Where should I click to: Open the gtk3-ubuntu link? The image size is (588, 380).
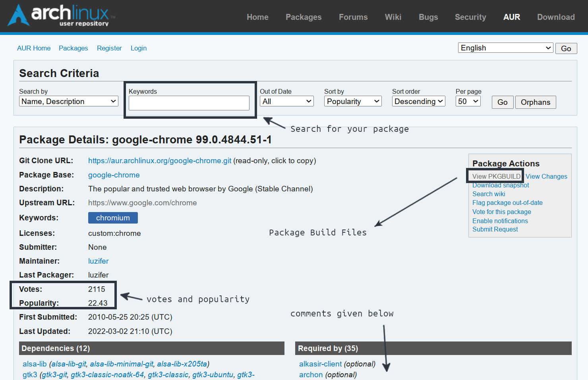(x=213, y=374)
